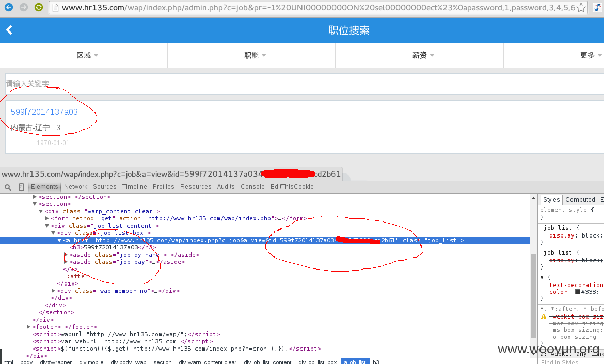Open the 区域 region dropdown
Screen dimensions: 604x364
pos(87,55)
